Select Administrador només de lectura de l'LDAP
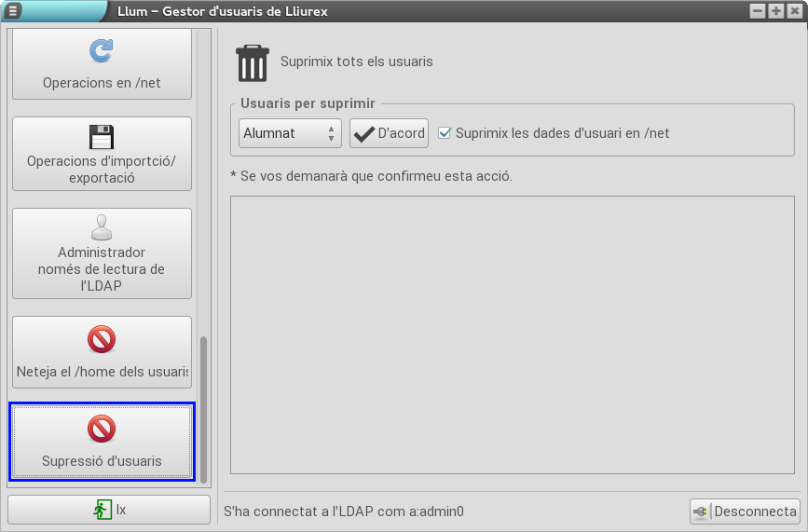Viewport: 808px width, 532px height. (102, 253)
